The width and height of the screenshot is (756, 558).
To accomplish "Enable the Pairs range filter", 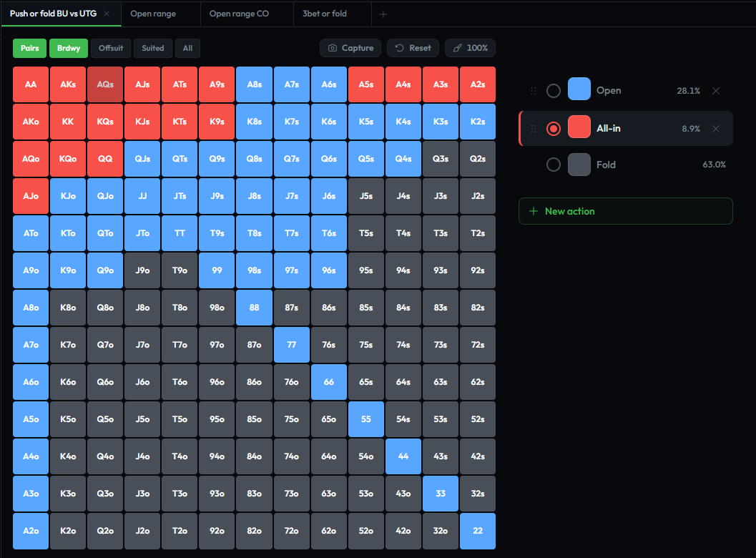I will click(x=29, y=48).
